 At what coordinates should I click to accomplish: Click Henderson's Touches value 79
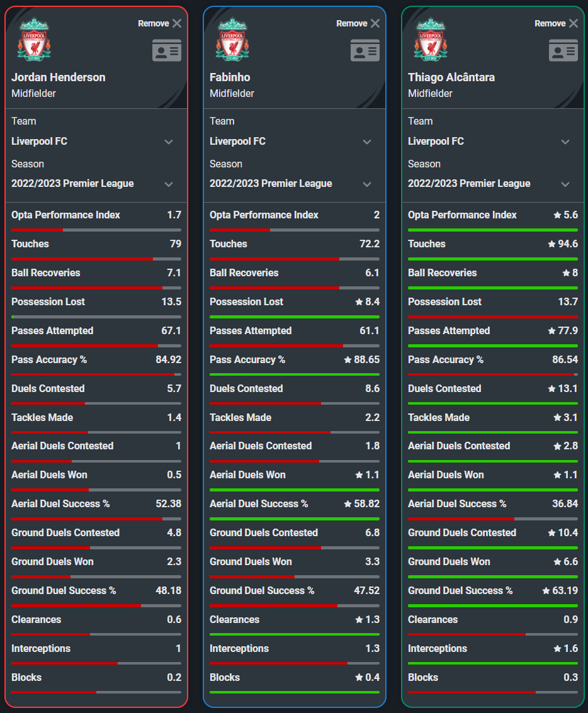point(176,244)
